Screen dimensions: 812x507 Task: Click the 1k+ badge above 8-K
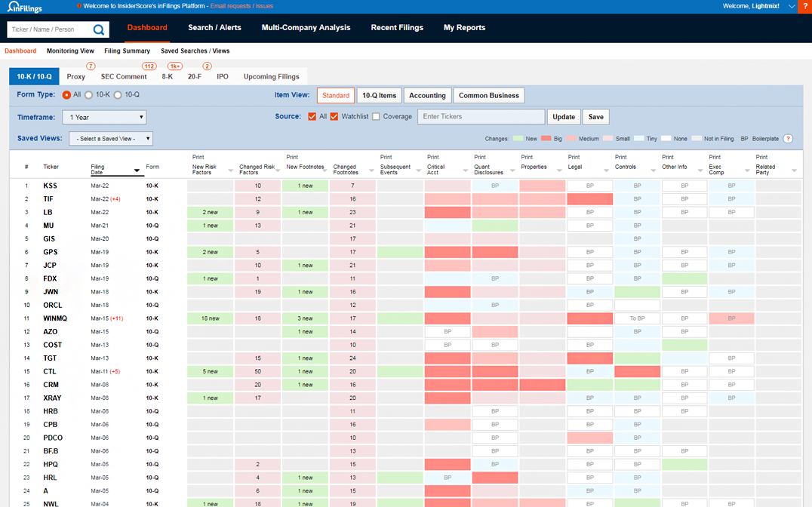175,66
